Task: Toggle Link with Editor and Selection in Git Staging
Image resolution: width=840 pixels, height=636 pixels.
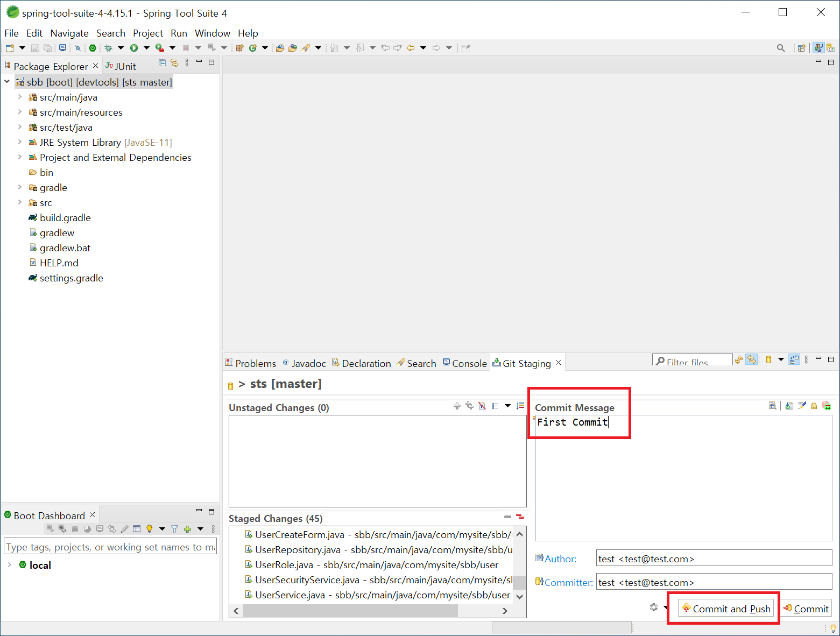Action: click(x=752, y=359)
